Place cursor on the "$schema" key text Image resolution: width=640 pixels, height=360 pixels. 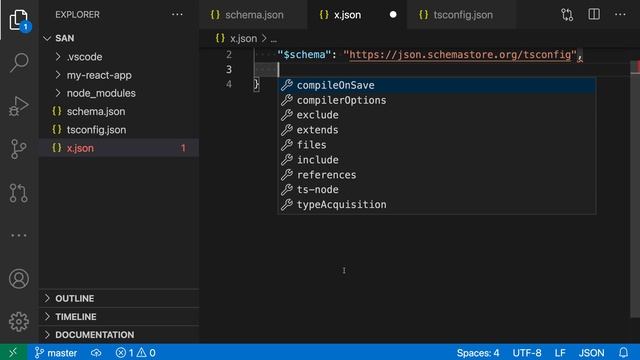pos(304,55)
